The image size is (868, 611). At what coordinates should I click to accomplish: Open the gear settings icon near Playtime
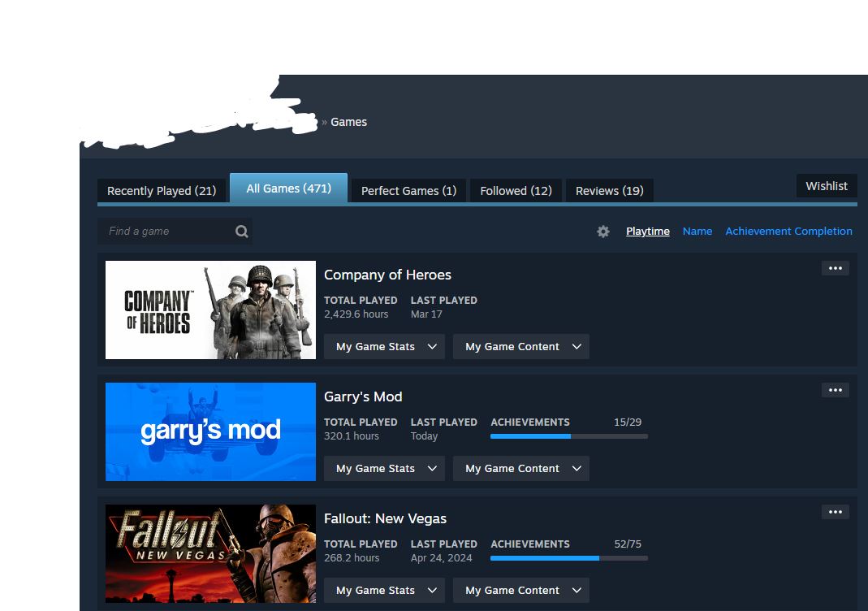point(602,232)
